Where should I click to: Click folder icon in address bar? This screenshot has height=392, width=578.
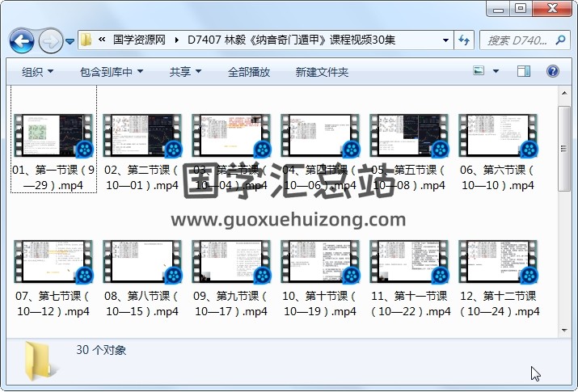click(86, 40)
